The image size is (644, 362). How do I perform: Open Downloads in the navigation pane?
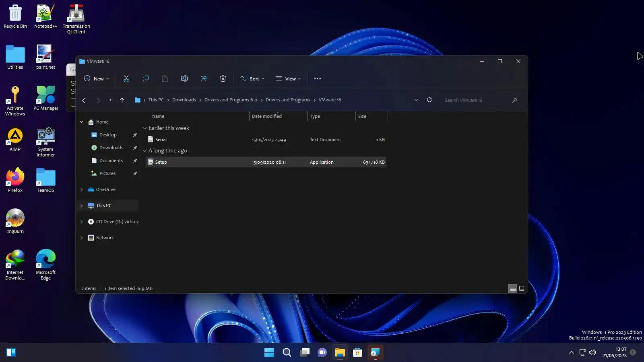click(x=111, y=148)
